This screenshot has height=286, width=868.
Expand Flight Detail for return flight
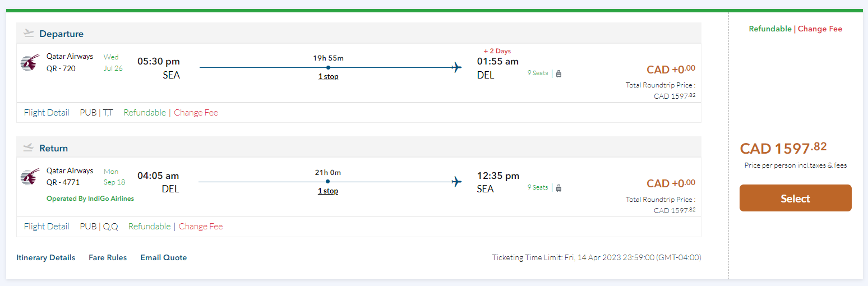click(47, 227)
